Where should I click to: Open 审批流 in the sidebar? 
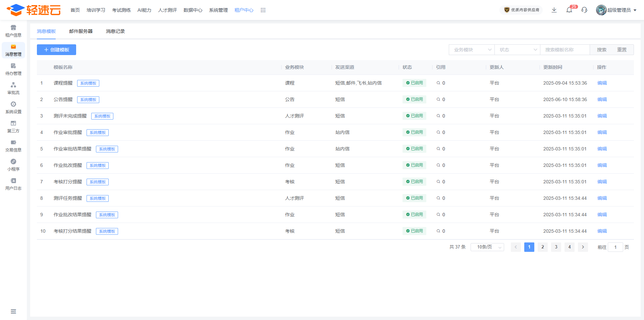13,88
